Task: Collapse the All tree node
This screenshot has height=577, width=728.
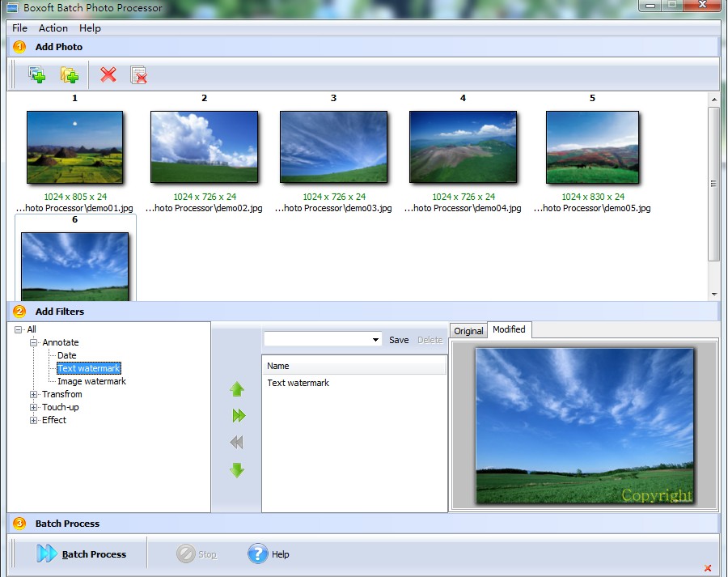Action: [18, 329]
